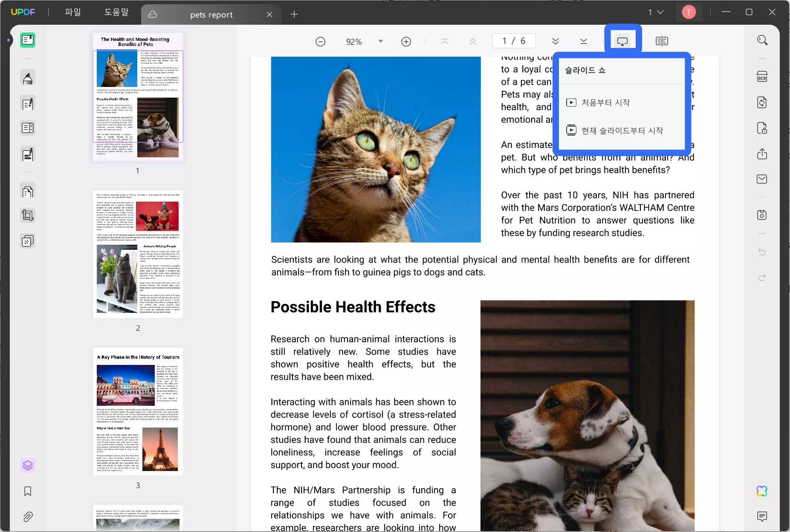Image resolution: width=790 pixels, height=532 pixels.
Task: Go to the next page
Action: coord(556,41)
